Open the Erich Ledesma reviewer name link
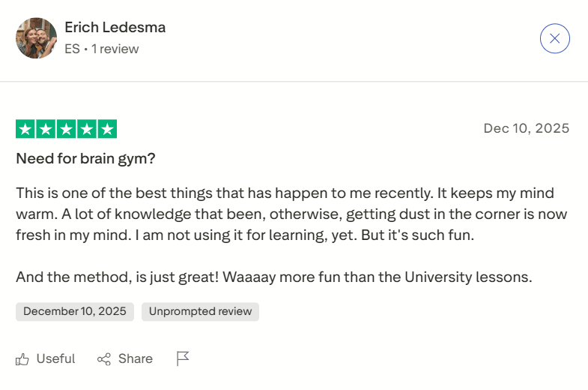588x390 pixels. (115, 28)
